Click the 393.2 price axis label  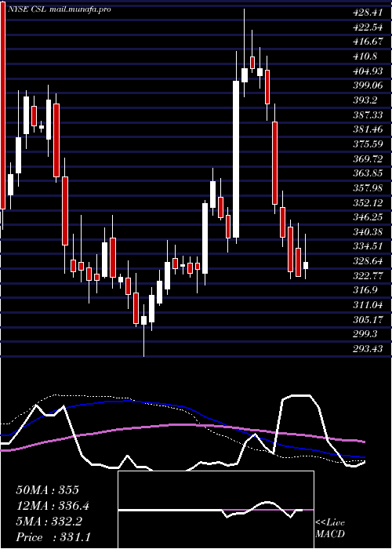(365, 100)
